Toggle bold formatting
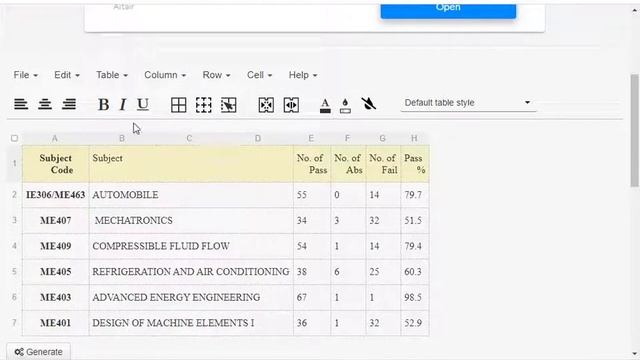This screenshot has height=360, width=640. (103, 105)
